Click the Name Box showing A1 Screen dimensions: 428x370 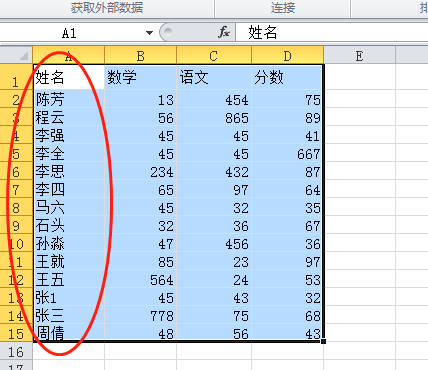(x=70, y=33)
